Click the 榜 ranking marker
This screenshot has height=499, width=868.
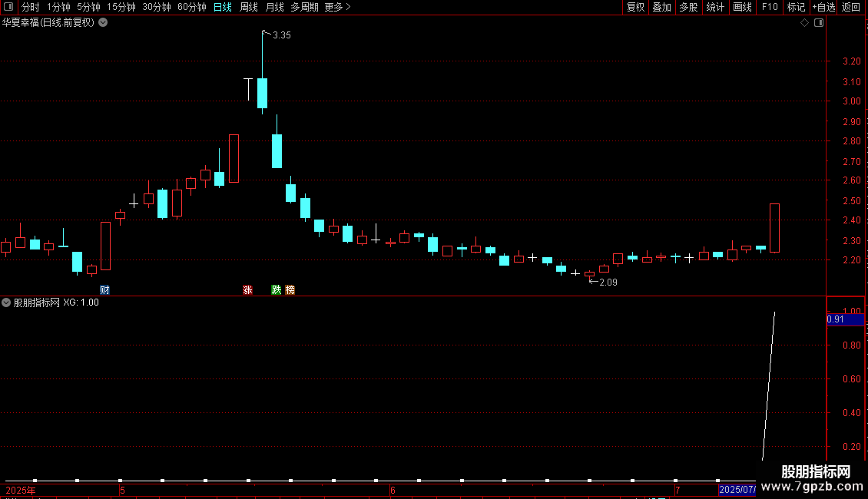(290, 290)
